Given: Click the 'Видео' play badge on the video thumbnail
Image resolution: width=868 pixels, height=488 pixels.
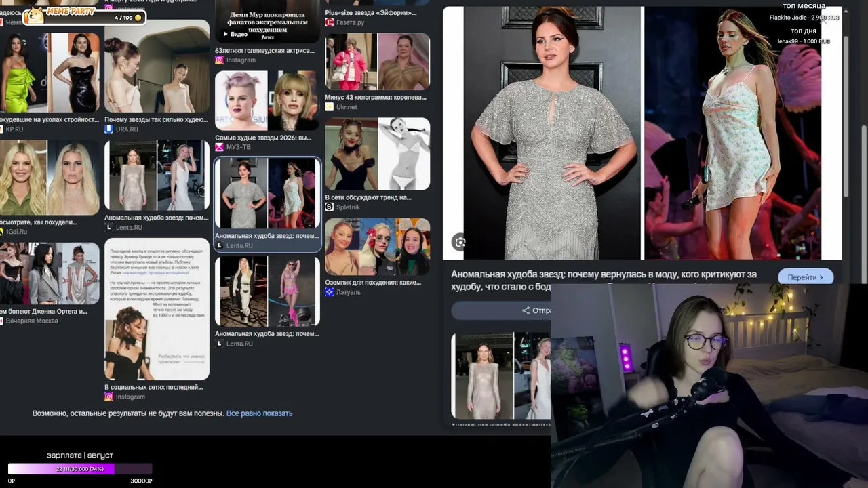Looking at the screenshot, I should pos(235,34).
